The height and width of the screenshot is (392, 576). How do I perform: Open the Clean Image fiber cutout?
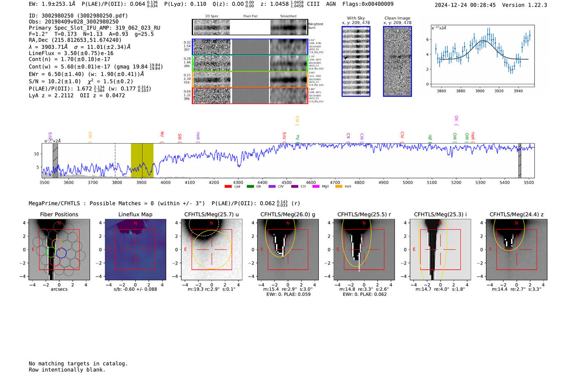[397, 61]
